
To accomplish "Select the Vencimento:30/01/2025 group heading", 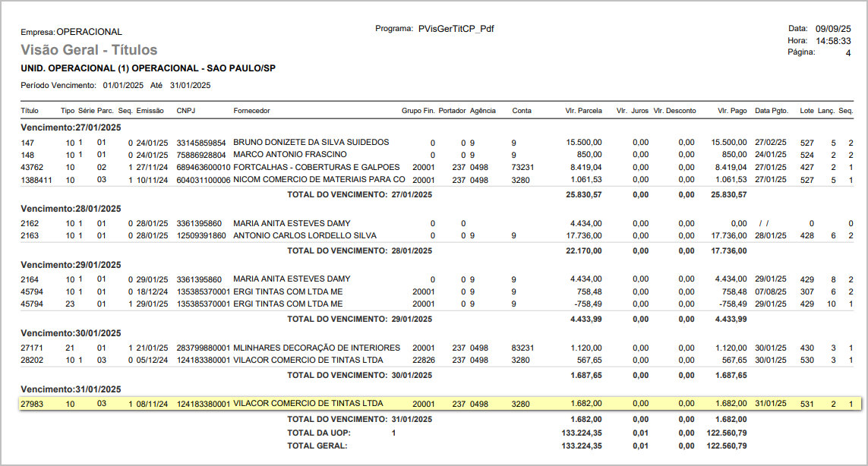I will (x=71, y=333).
